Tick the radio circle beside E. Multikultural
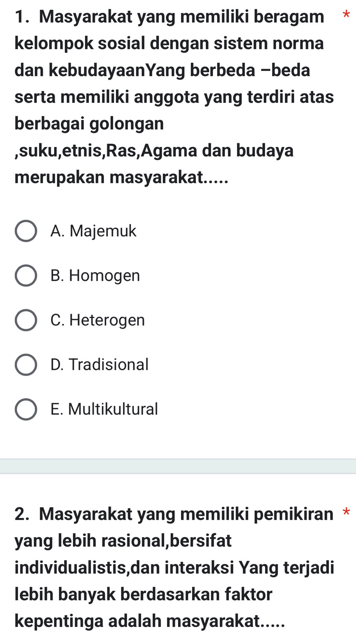Screen dimensions: 356x644 click(x=26, y=409)
